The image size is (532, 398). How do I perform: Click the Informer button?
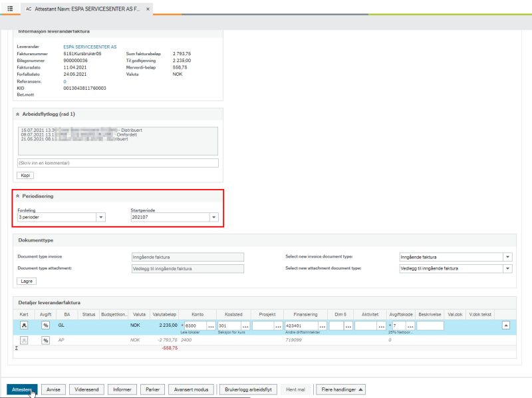point(122,389)
